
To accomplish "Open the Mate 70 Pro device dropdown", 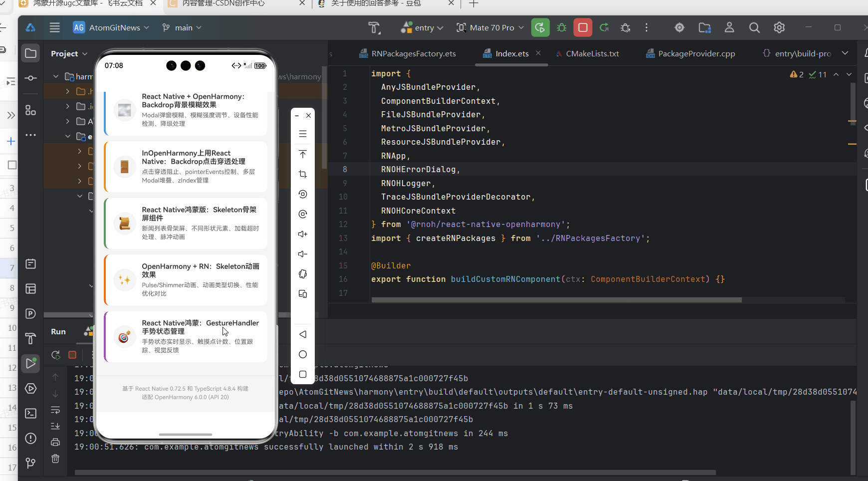I will [490, 27].
